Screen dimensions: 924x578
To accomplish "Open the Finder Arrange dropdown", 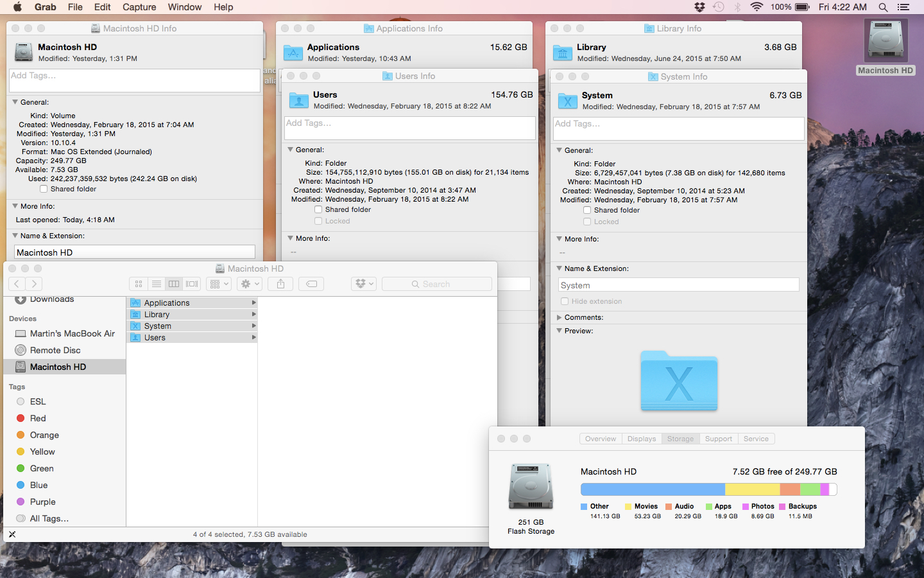I will point(219,284).
